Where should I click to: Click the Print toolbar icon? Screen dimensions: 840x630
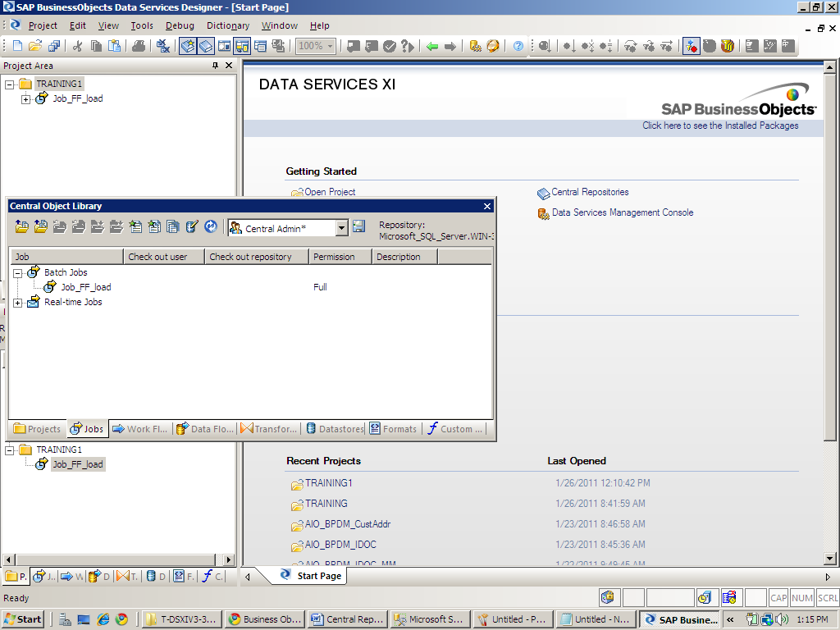[x=138, y=46]
